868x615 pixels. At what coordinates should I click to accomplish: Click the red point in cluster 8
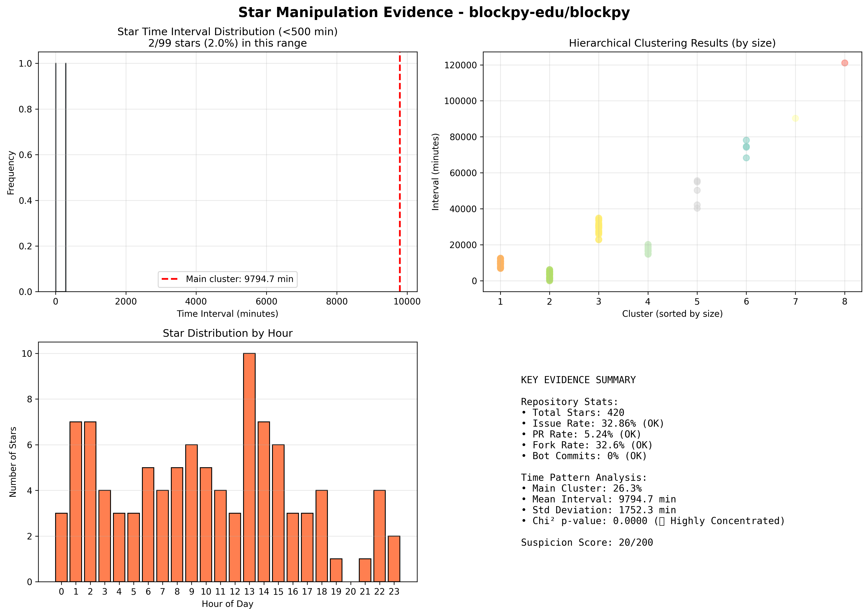tap(844, 63)
